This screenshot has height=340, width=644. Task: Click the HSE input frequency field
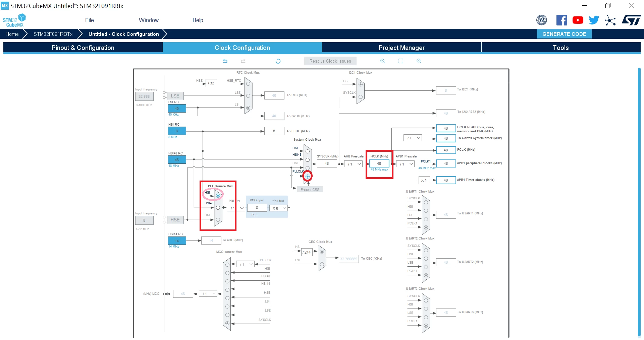click(144, 220)
